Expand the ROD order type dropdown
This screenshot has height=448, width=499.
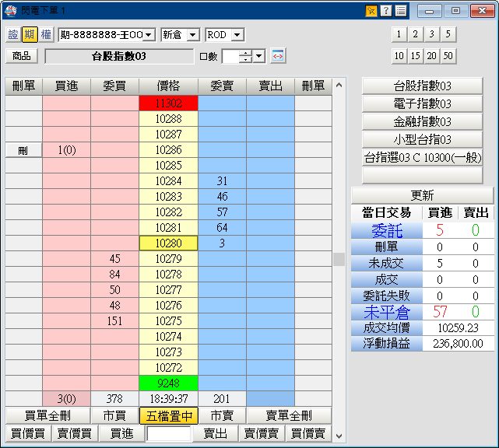[224, 35]
